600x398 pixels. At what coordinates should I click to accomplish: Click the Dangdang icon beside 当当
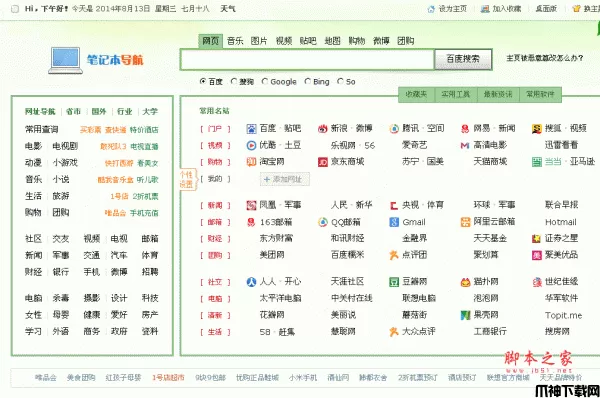click(537, 162)
